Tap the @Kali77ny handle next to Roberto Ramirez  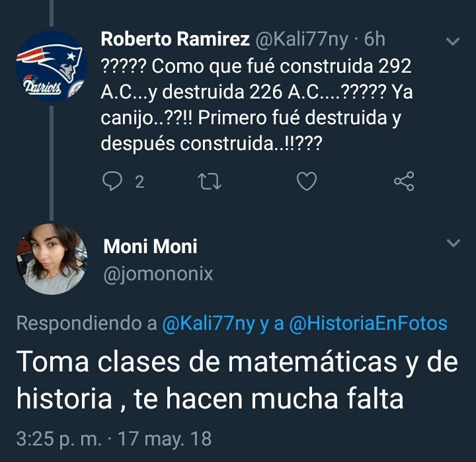(x=301, y=40)
